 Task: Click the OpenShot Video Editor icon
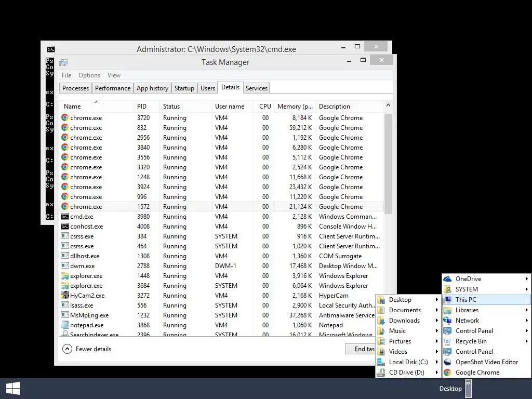(447, 362)
